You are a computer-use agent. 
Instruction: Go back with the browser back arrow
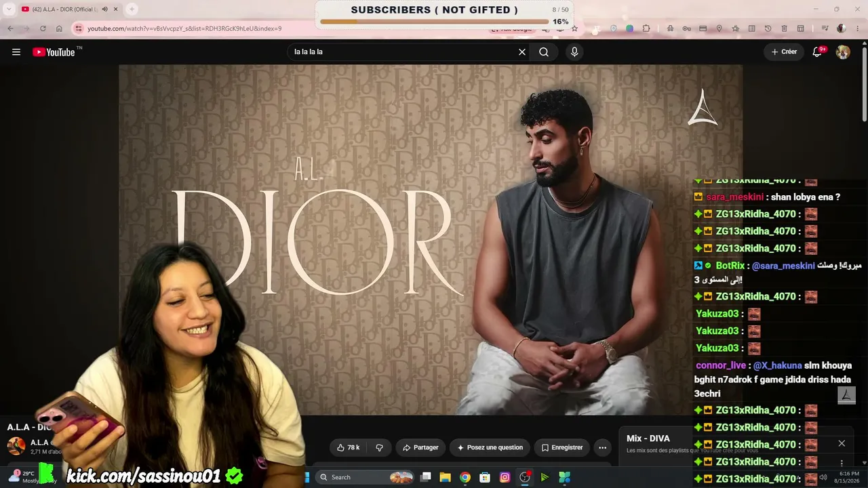point(10,28)
